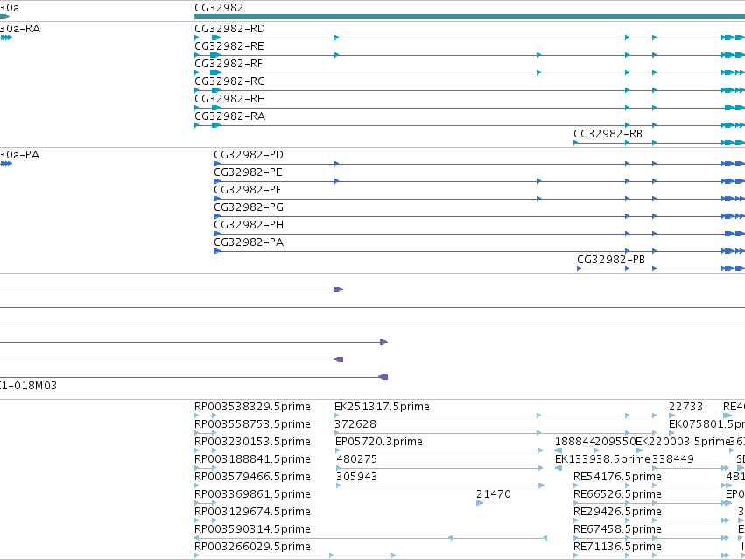Image resolution: width=745 pixels, height=560 pixels.
Task: Select EST RP003369861.5prime
Action: pos(252,494)
